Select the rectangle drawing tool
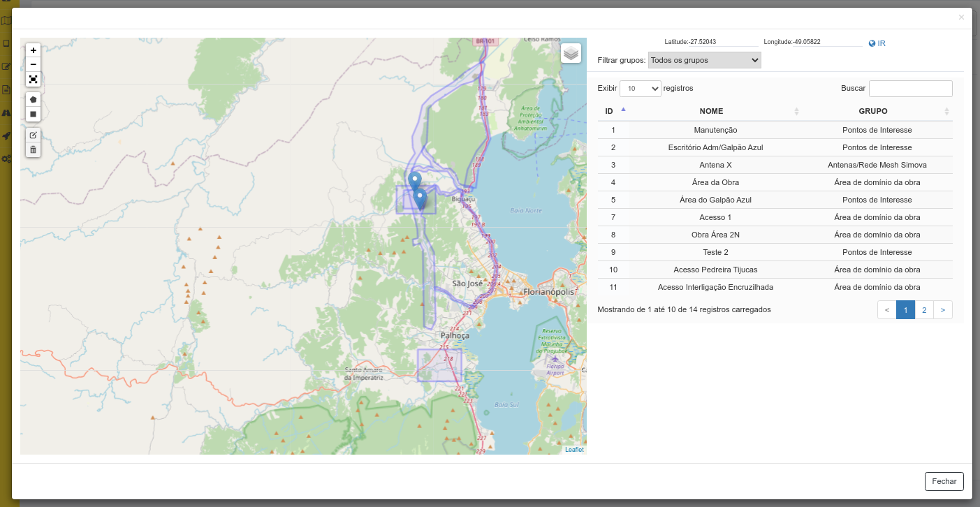 [33, 113]
